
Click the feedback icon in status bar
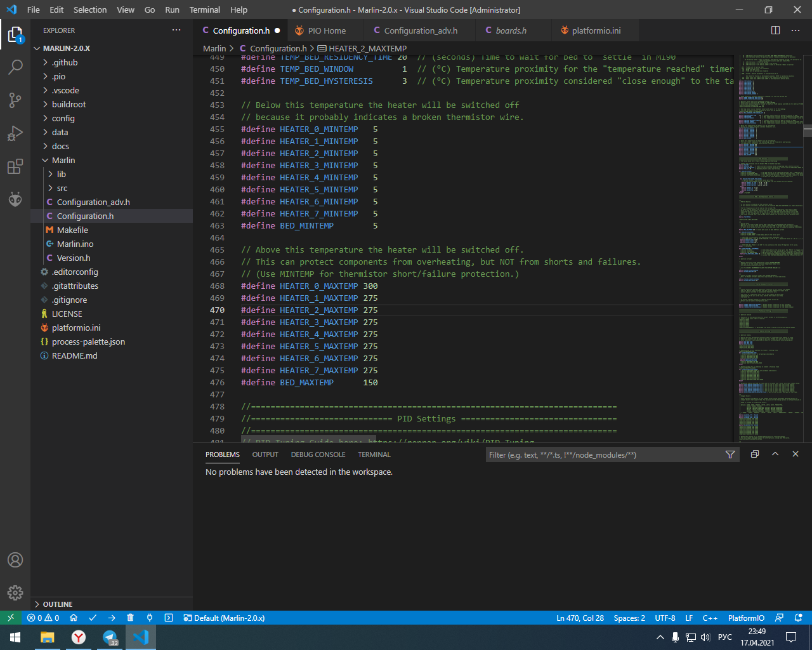(x=780, y=618)
